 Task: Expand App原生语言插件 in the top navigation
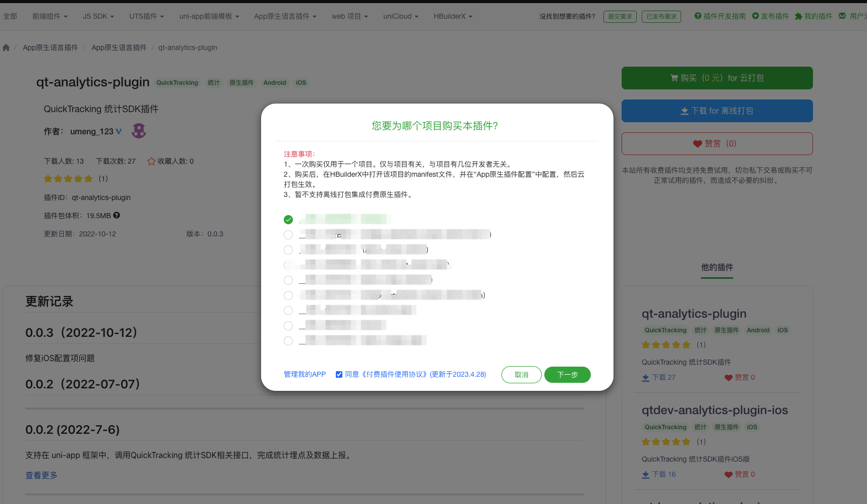tap(285, 16)
